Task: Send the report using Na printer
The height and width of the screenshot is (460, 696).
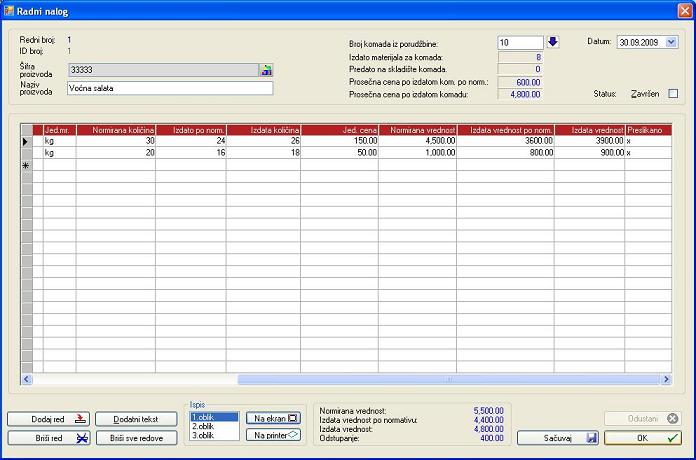Action: coord(273,435)
